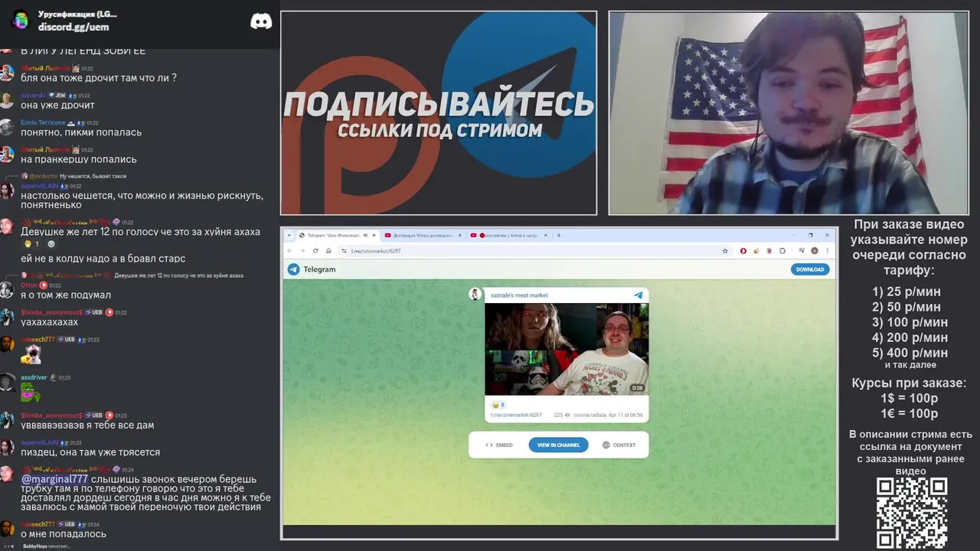980x551 pixels.
Task: Click the paper plane icon on post card
Action: click(638, 295)
